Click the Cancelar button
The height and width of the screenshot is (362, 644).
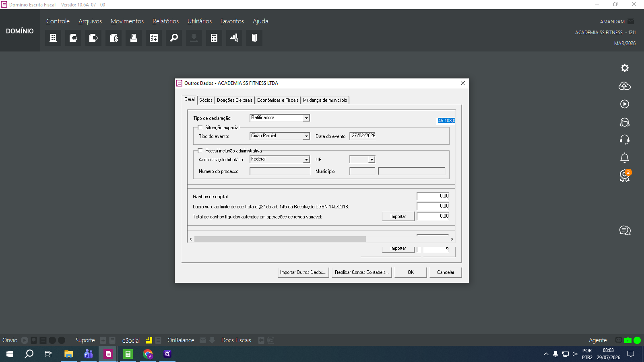(446, 272)
